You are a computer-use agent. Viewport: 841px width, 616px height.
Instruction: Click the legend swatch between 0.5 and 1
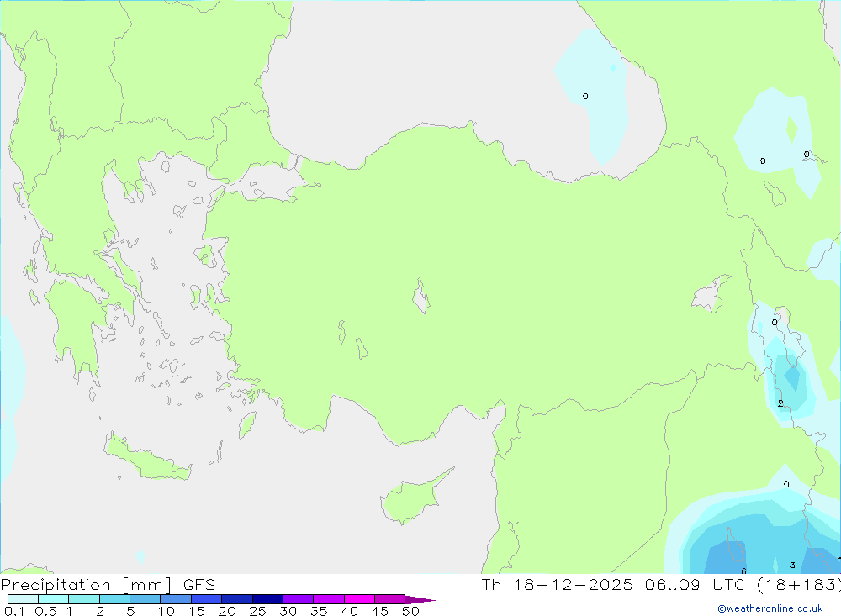pyautogui.click(x=54, y=599)
